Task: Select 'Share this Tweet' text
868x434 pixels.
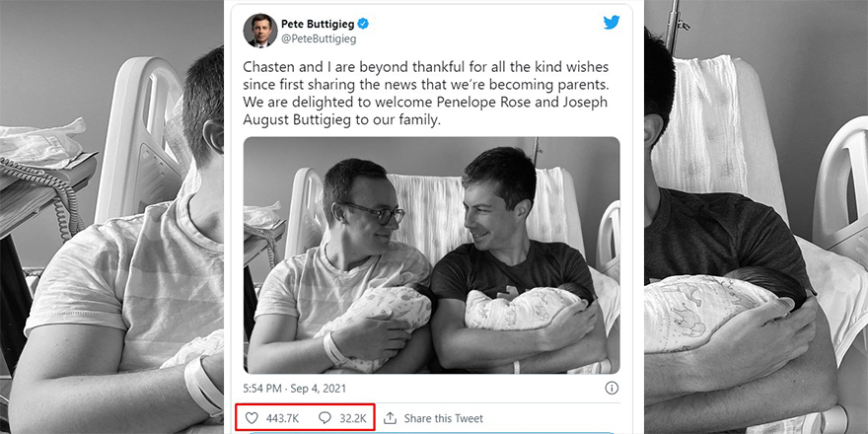Action: (x=444, y=418)
